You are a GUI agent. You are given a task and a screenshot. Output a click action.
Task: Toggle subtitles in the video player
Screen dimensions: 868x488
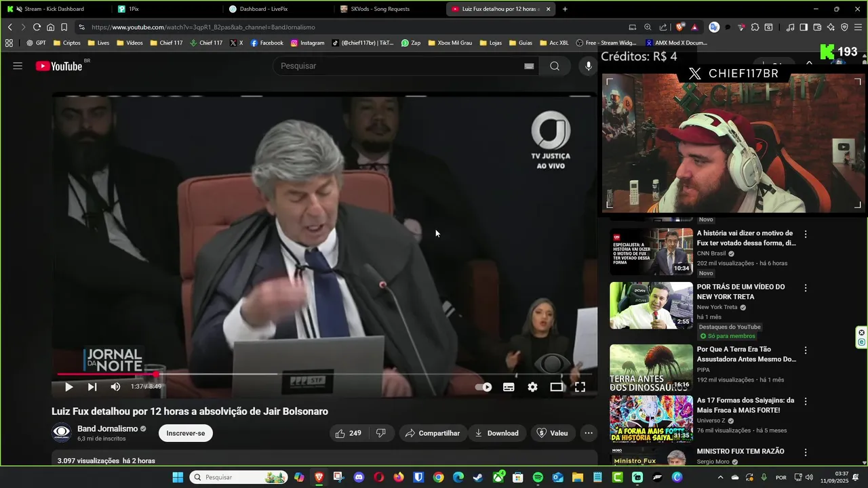point(509,387)
